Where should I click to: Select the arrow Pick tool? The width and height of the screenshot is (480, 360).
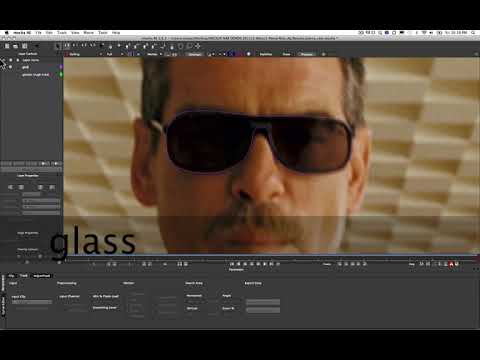click(x=58, y=46)
